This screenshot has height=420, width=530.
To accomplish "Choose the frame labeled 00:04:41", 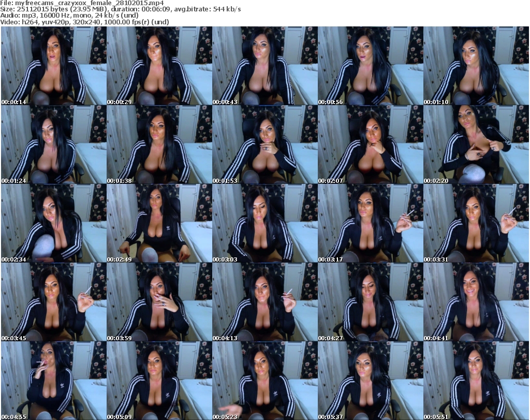I will click(476, 302).
